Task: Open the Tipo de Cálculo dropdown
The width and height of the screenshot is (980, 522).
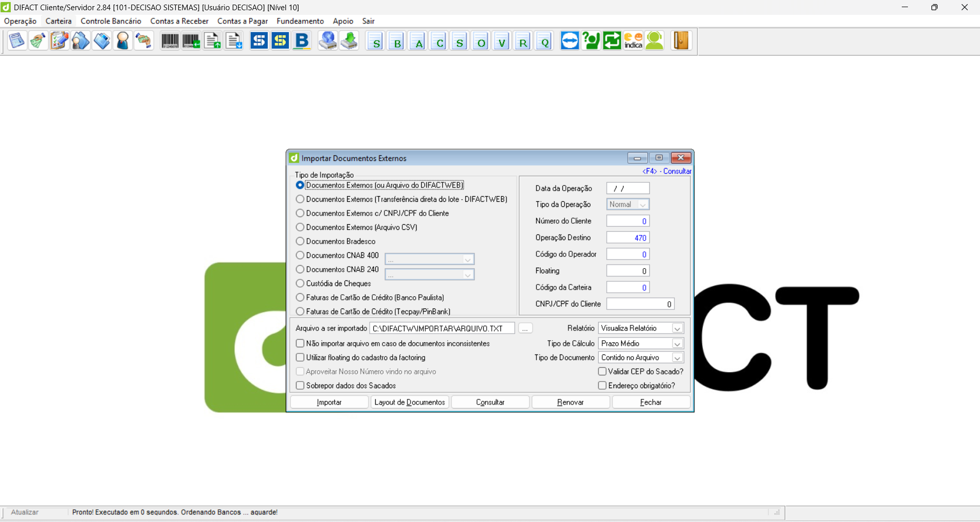Action: pyautogui.click(x=677, y=344)
